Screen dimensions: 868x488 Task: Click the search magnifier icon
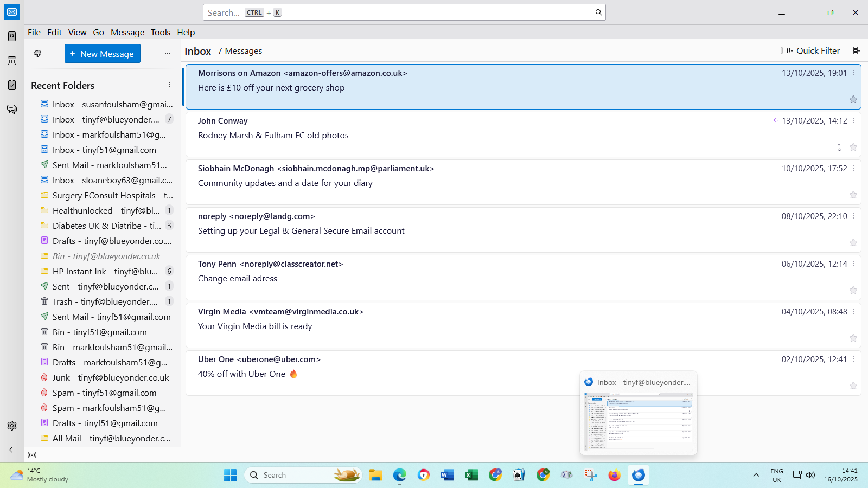click(x=598, y=12)
